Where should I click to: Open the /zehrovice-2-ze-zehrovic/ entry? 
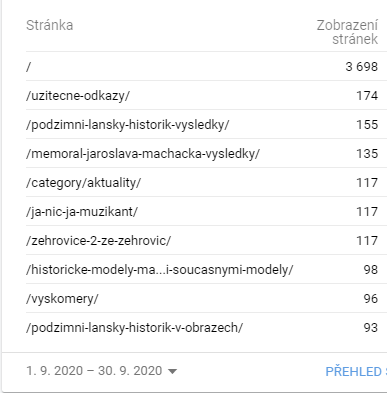point(98,241)
